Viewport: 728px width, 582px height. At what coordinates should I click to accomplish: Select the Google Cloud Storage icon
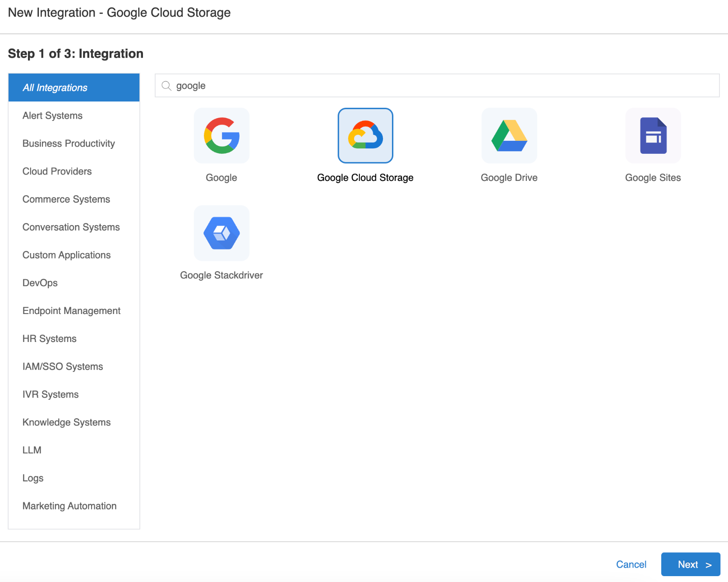tap(365, 135)
